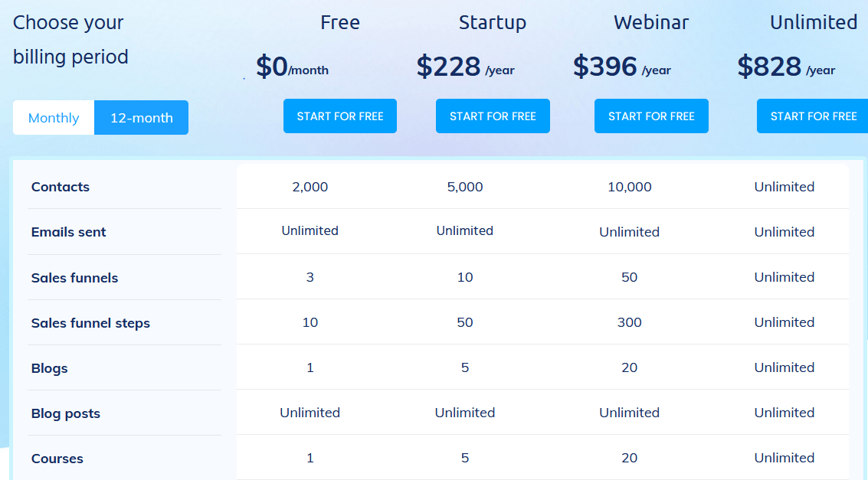Select the Startup plan heading
This screenshot has height=480, width=868.
pos(493,22)
